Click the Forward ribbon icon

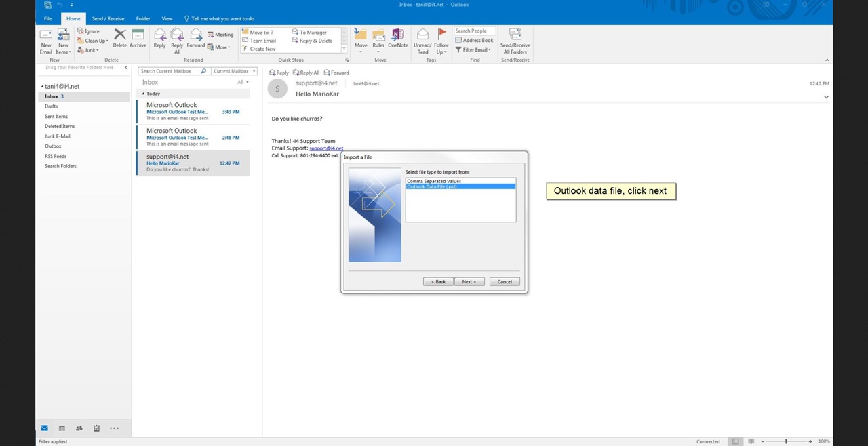tap(196, 39)
